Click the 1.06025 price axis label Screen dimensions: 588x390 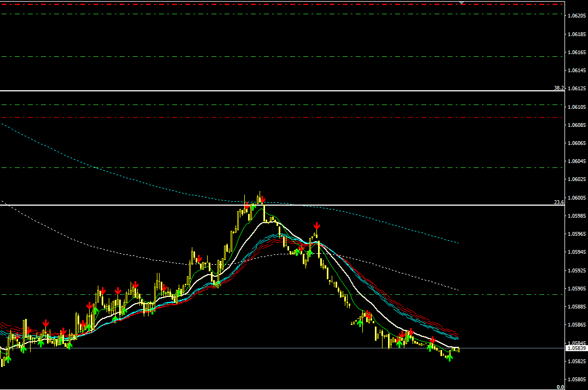pos(577,179)
